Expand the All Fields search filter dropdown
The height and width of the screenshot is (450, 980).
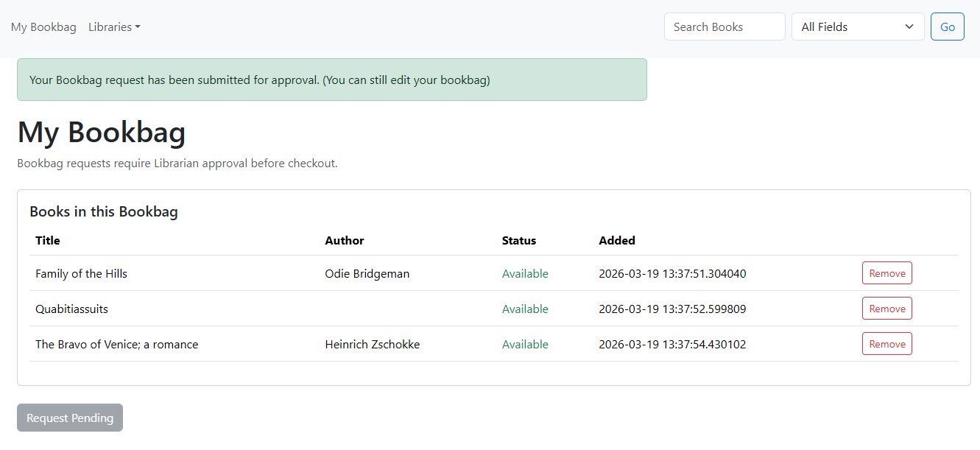pyautogui.click(x=857, y=26)
